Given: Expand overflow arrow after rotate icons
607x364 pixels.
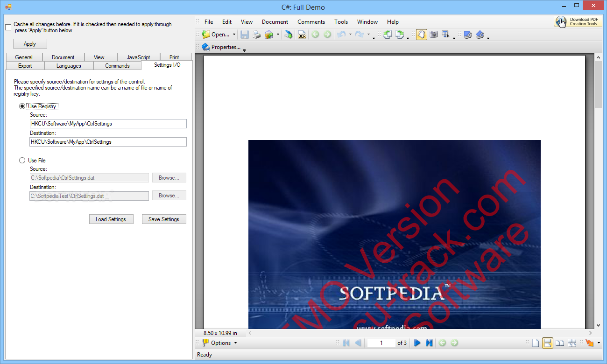Looking at the screenshot, I should 408,37.
